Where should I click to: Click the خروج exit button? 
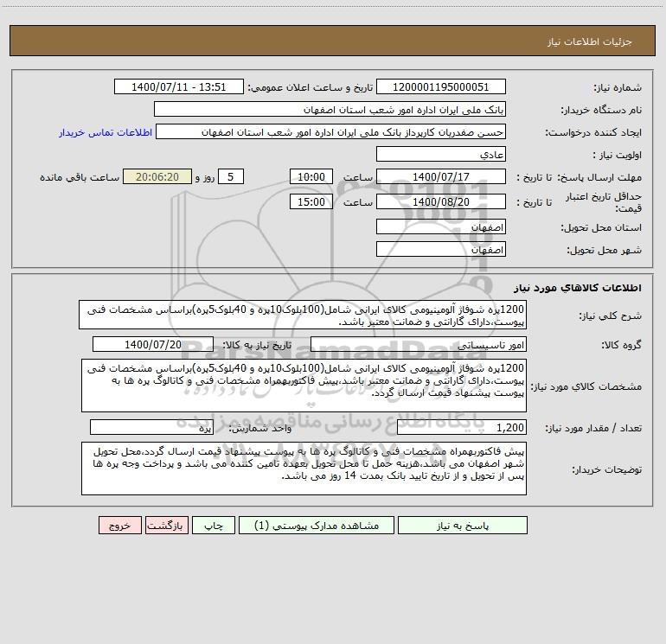click(119, 526)
